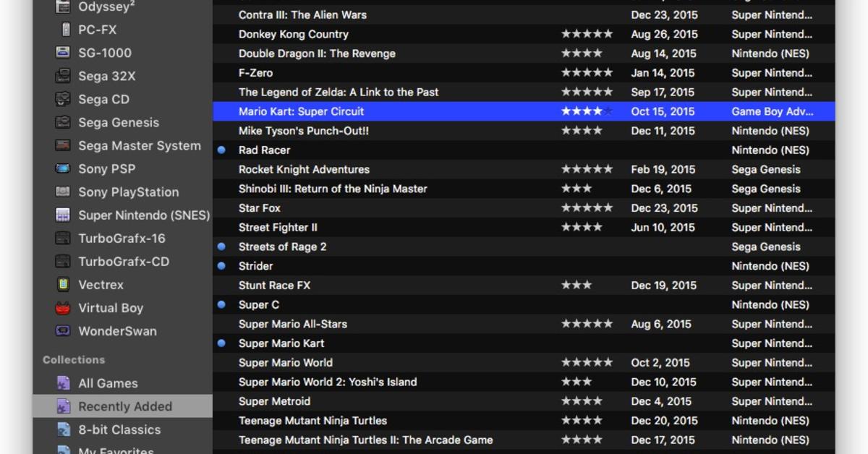This screenshot has height=454, width=868.
Task: Select Rocket Knight Adventures
Action: pos(304,169)
